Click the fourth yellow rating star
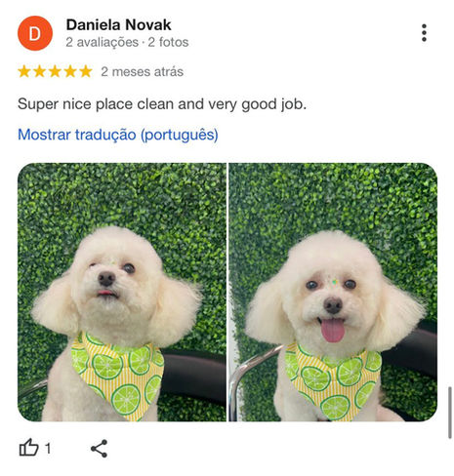454x476 pixels. pyautogui.click(x=70, y=71)
